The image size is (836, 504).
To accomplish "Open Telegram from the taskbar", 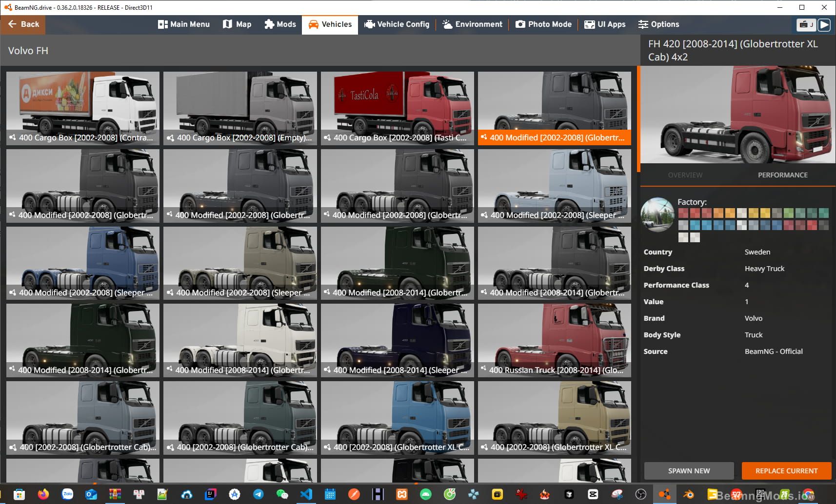I will coord(258,494).
